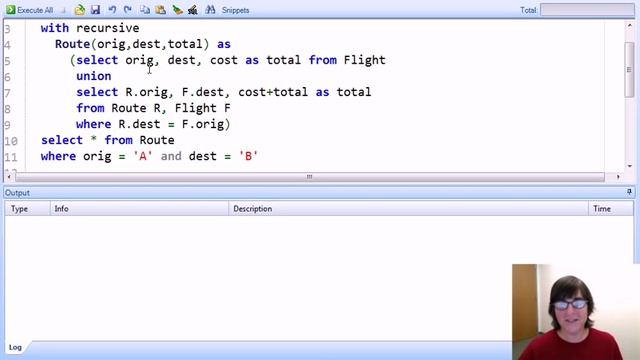Image resolution: width=640 pixels, height=360 pixels.
Task: Click the Output panel title
Action: (17, 193)
